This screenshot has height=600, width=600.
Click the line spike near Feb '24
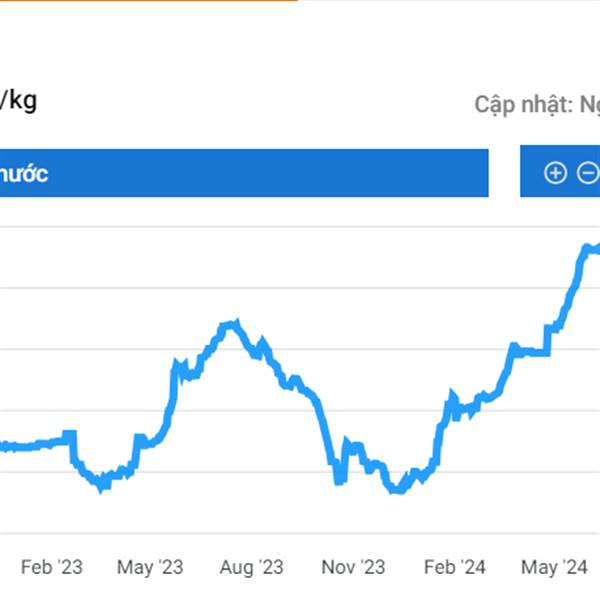[x=453, y=401]
